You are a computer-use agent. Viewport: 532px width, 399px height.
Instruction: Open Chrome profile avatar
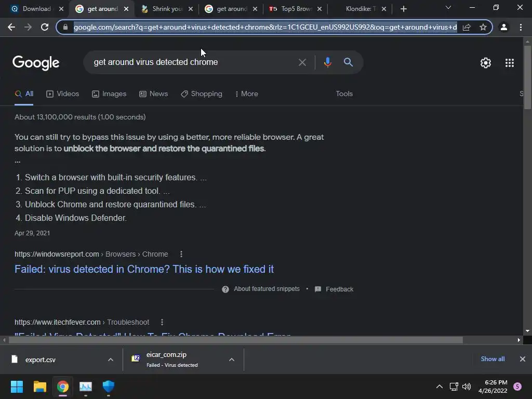click(x=504, y=27)
